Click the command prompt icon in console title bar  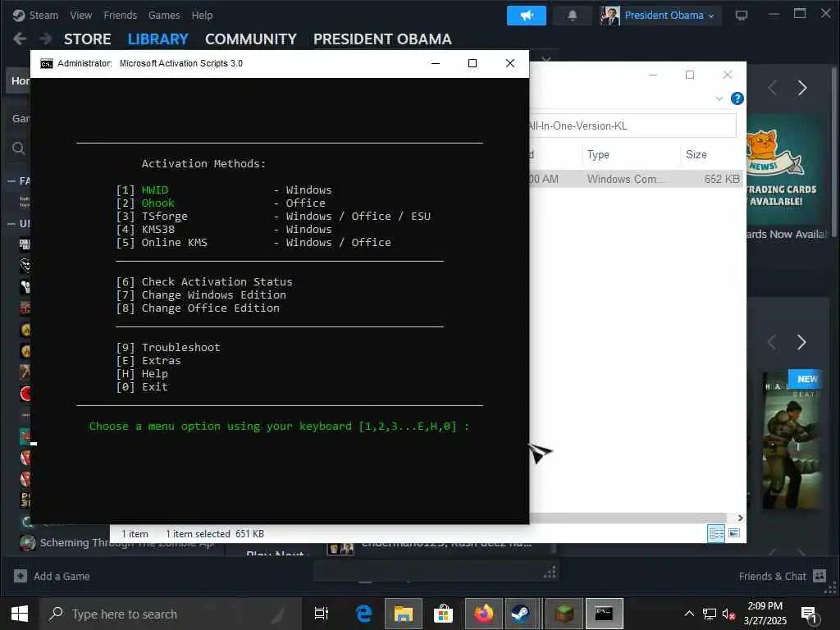click(47, 64)
